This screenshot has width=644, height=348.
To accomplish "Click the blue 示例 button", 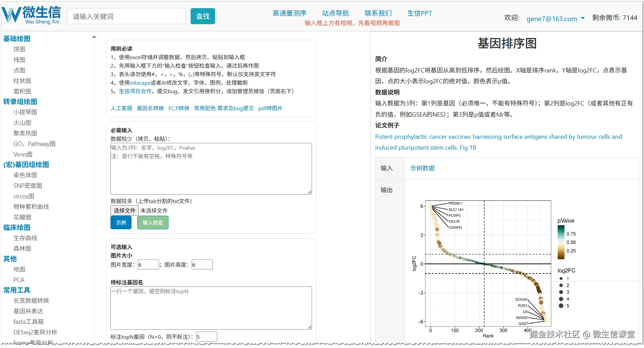I will 121,223.
